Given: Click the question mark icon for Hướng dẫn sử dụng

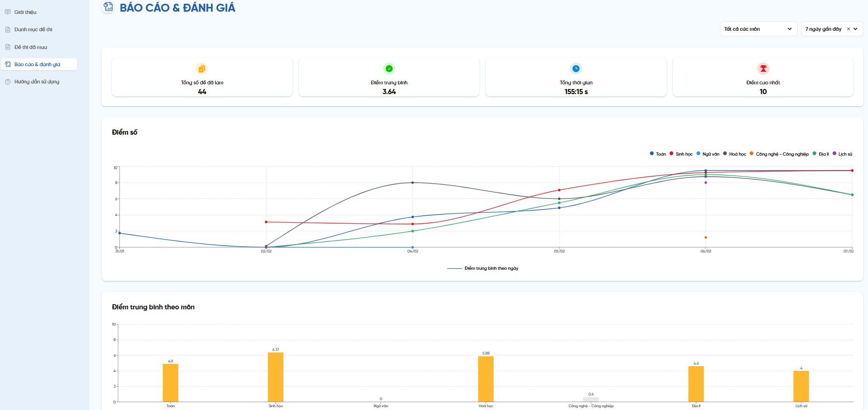Looking at the screenshot, I should (8, 82).
